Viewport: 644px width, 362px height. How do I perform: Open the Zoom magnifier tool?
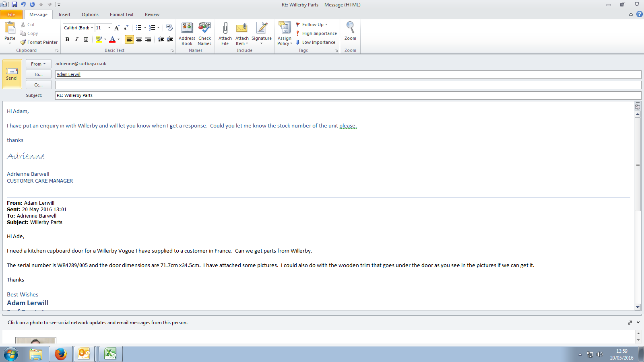[x=350, y=28]
